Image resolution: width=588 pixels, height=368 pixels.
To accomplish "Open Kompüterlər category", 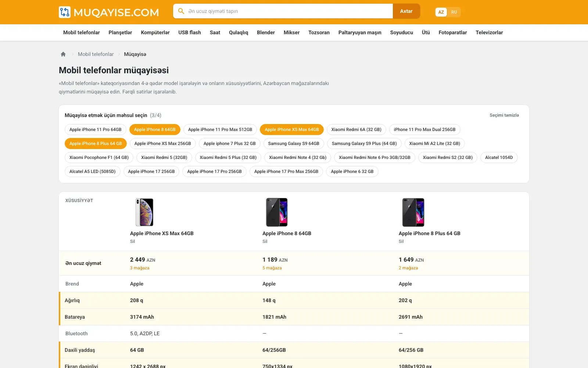I will tap(155, 32).
